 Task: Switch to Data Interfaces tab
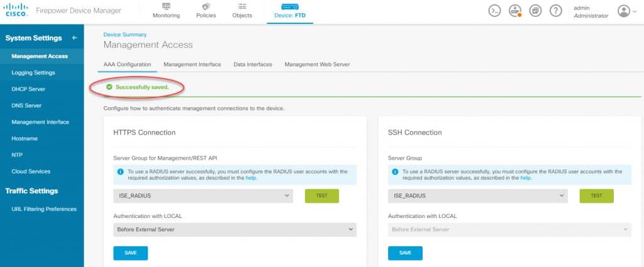point(253,64)
